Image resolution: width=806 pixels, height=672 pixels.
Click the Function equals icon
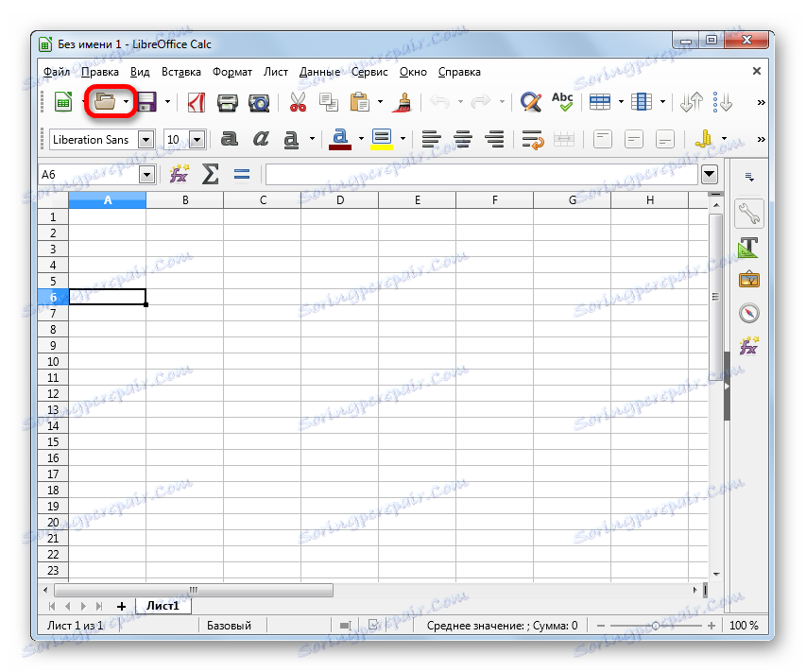242,175
